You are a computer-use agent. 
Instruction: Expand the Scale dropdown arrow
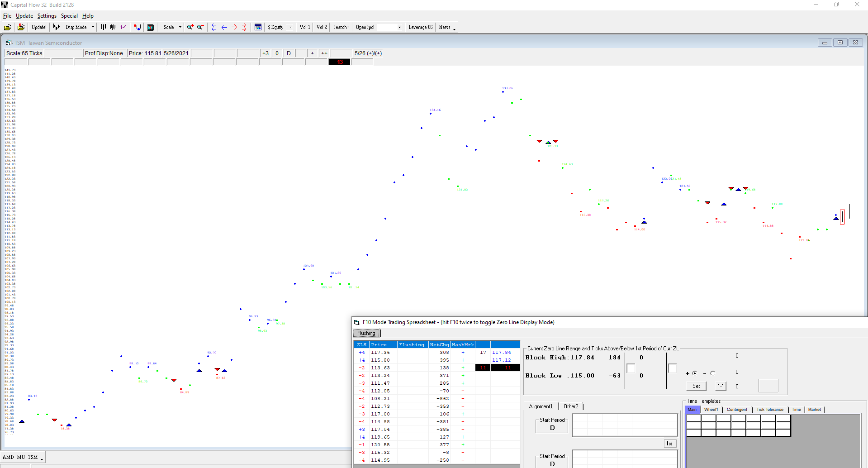[180, 27]
